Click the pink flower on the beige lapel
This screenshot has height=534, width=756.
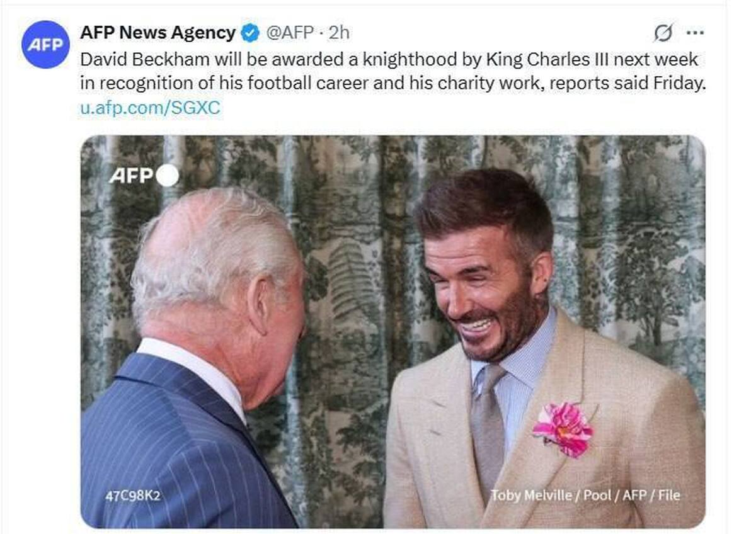[x=563, y=428]
